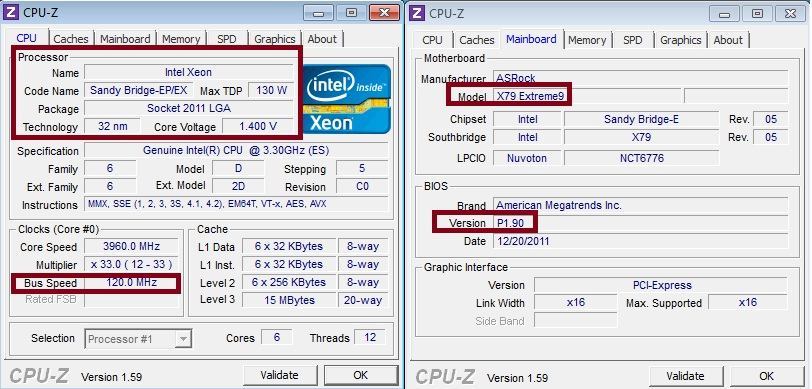Switch to CPU tab in right window
Viewport: 812px width, 389px height.
(432, 40)
